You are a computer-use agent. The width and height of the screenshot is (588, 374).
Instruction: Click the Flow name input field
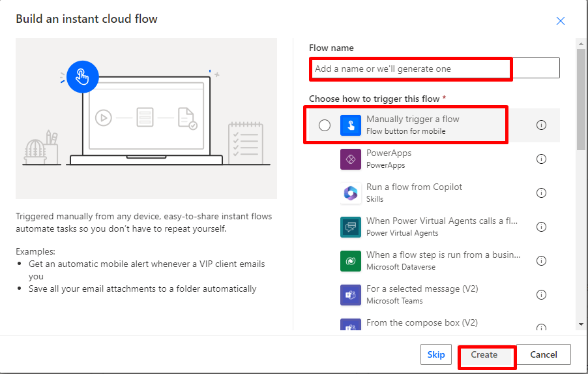pos(434,69)
